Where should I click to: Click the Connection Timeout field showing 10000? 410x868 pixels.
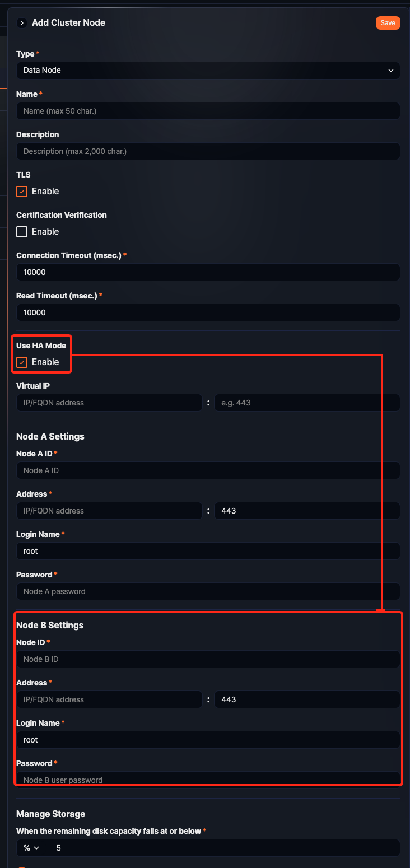tap(208, 272)
